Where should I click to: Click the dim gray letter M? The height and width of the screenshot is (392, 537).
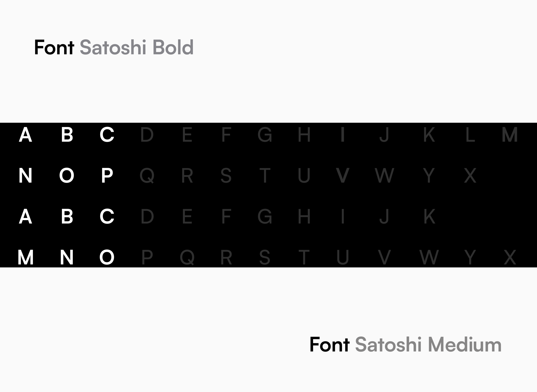tap(510, 135)
